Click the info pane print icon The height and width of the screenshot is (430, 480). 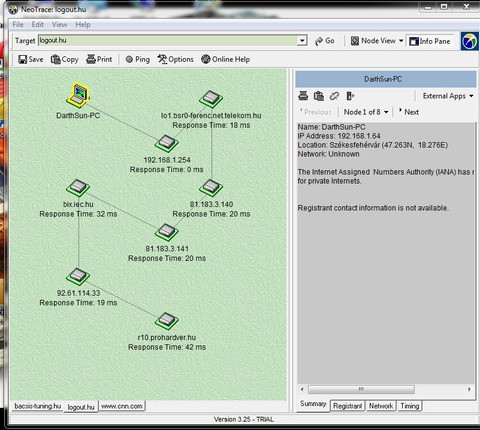click(x=303, y=96)
